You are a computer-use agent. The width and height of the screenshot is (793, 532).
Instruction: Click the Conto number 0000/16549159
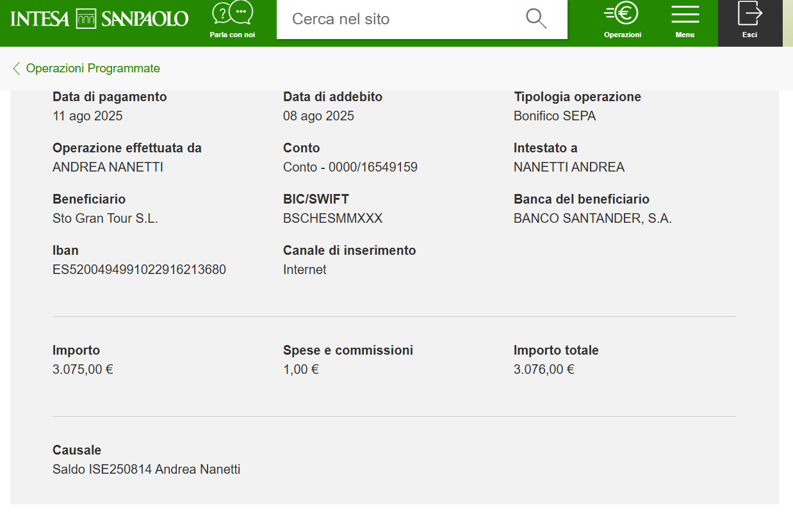tap(373, 167)
